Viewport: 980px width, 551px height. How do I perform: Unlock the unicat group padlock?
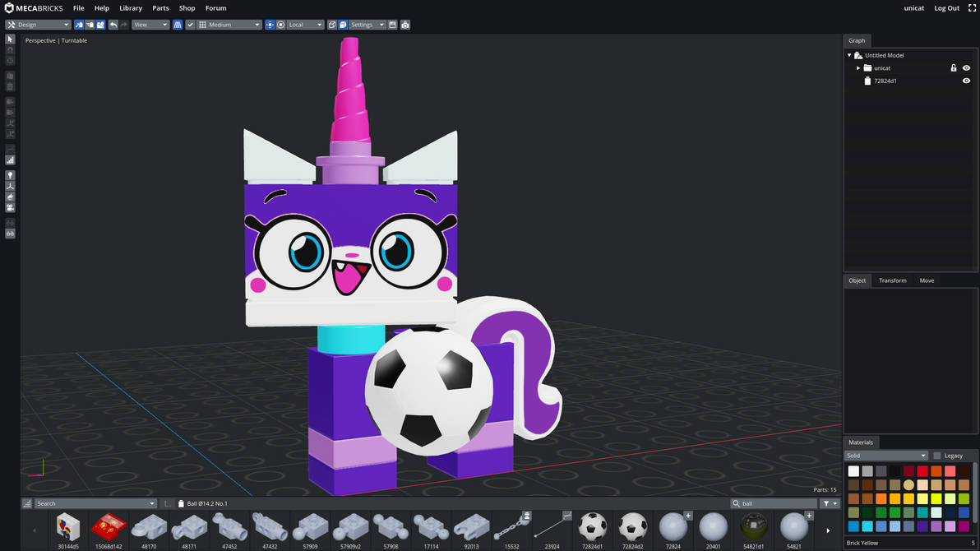pyautogui.click(x=954, y=67)
